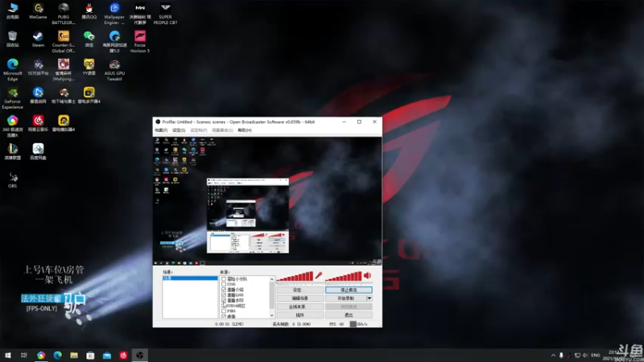Open Task View on the taskbar
The width and height of the screenshot is (644, 362).
click(24, 355)
